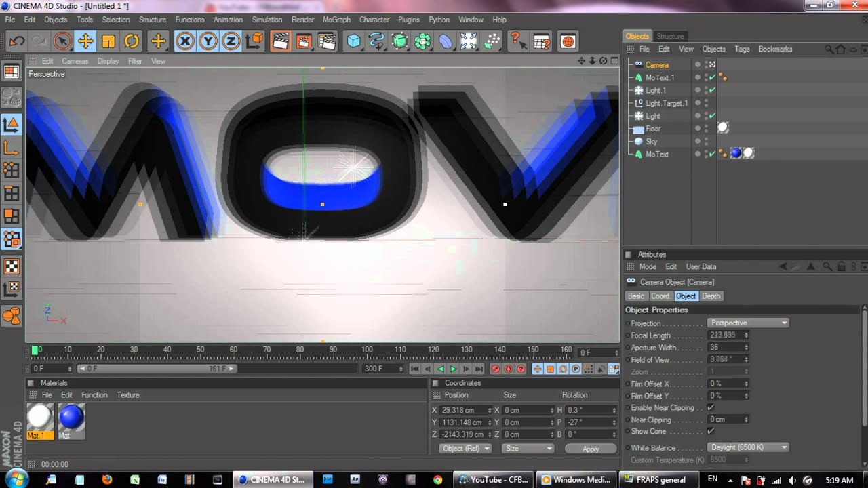Switch to the Depth tab in Attributes
The height and width of the screenshot is (488, 868).
711,296
